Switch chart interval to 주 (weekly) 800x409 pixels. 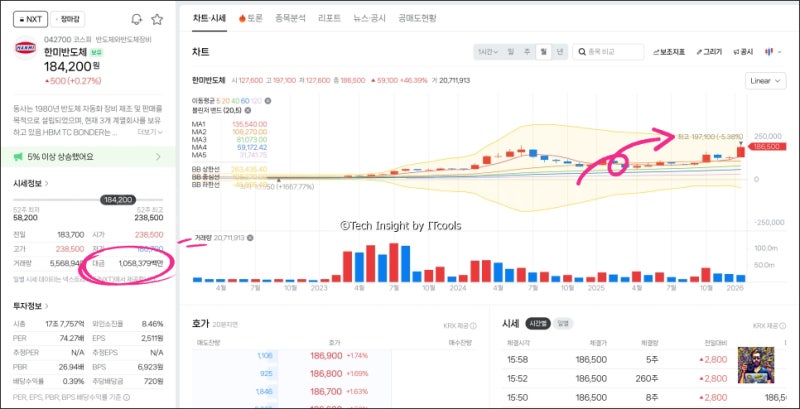click(527, 52)
